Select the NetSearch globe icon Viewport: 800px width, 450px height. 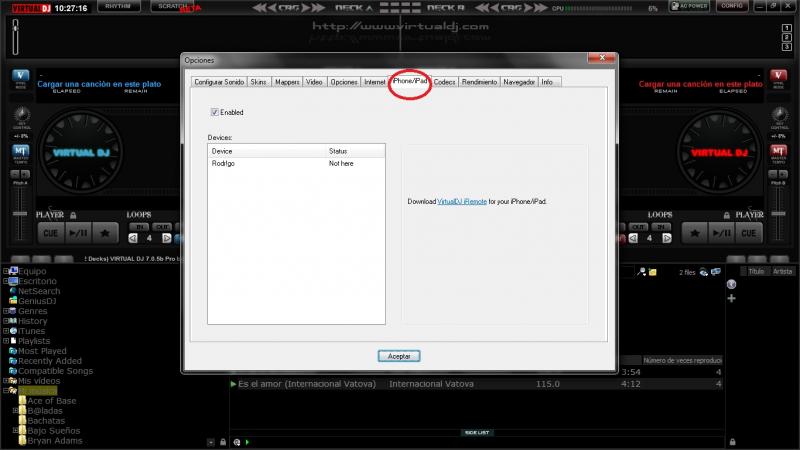13,291
